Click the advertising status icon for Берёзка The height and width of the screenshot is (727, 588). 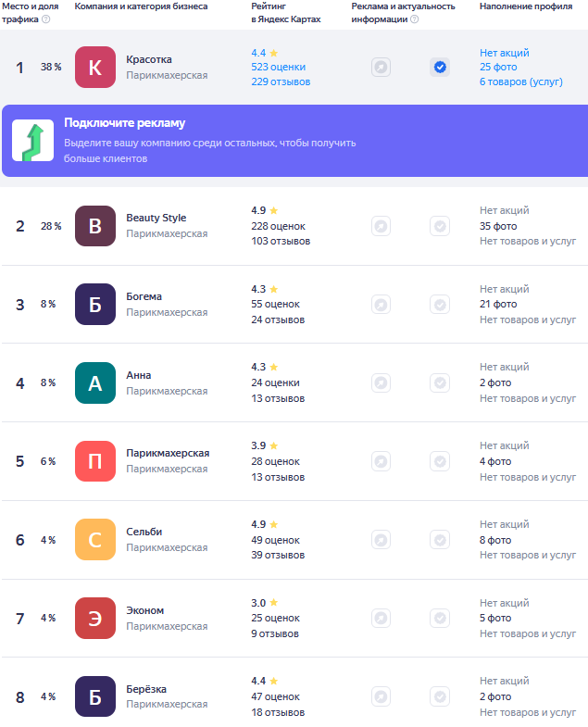381,696
